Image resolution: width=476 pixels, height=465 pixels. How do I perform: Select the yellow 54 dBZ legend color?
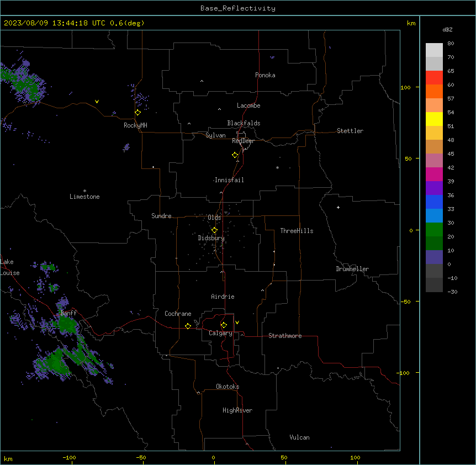[x=434, y=119]
